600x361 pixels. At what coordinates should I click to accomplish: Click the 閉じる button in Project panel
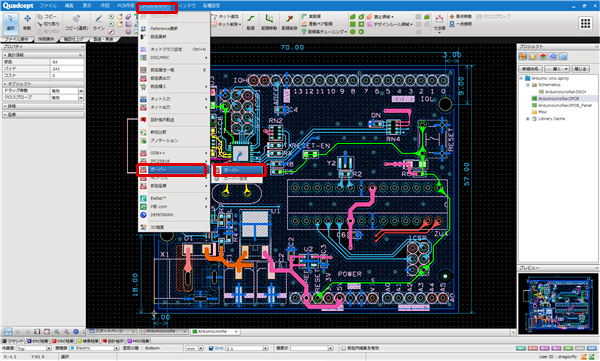click(x=580, y=69)
